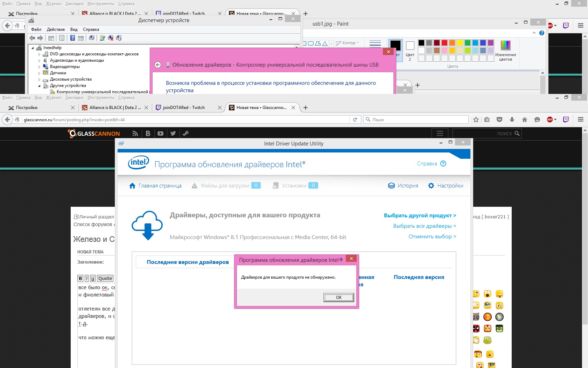Click the chat bubble icon in Firefox toolbar
This screenshot has height=368, width=588.
click(x=537, y=120)
